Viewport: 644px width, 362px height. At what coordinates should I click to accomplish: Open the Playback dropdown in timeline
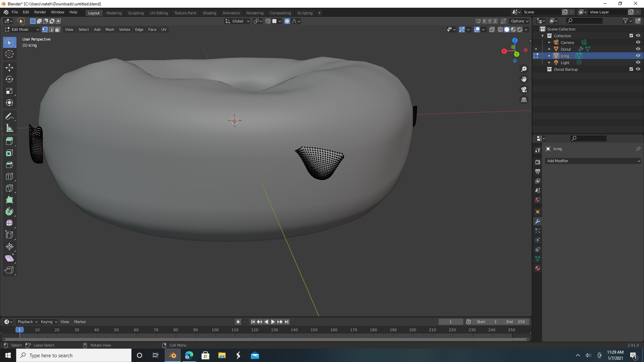click(x=27, y=322)
